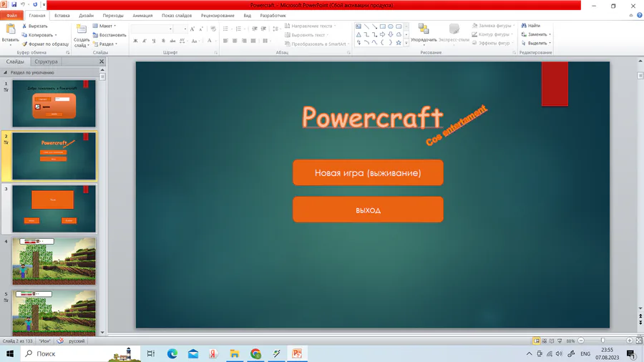The height and width of the screenshot is (362, 644).
Task: Open the Файл tab
Action: pos(12,16)
